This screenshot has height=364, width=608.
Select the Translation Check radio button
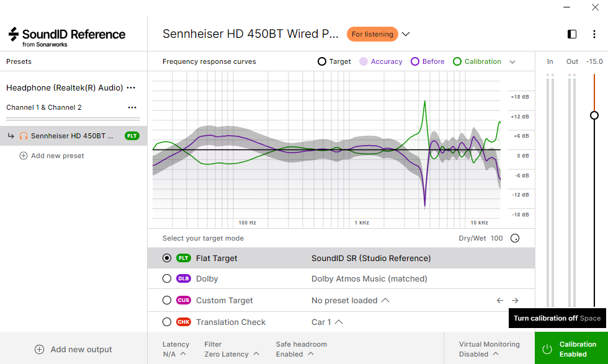pos(167,322)
